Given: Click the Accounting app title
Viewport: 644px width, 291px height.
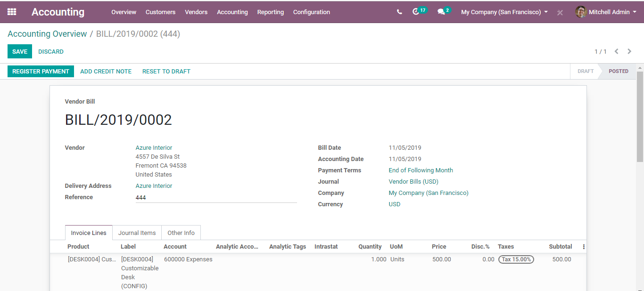Looking at the screenshot, I should (x=58, y=12).
